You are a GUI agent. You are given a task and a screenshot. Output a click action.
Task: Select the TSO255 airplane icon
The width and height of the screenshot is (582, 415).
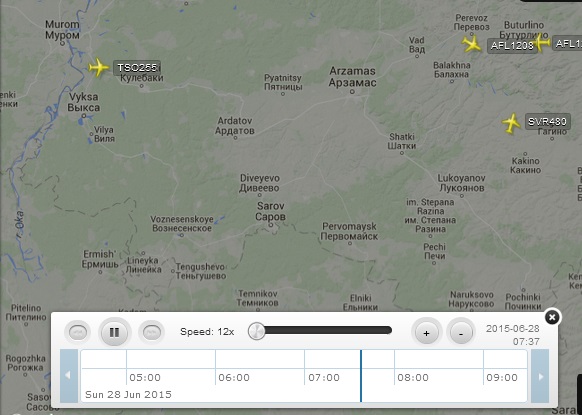point(98,67)
